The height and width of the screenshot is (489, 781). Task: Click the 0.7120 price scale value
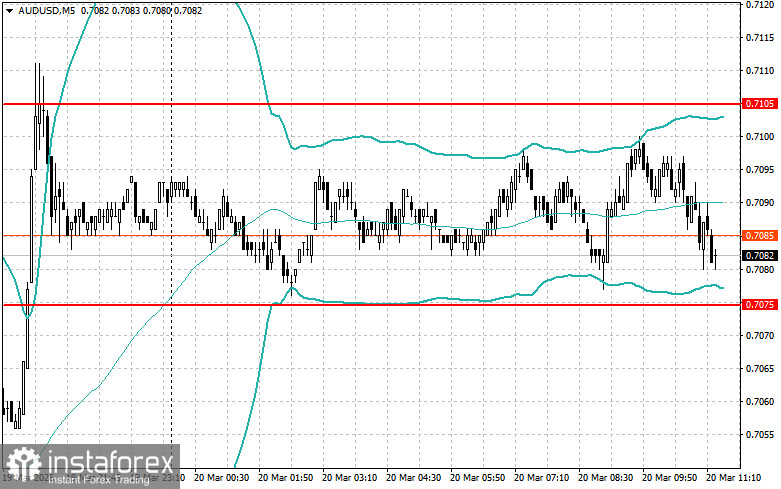(x=760, y=5)
